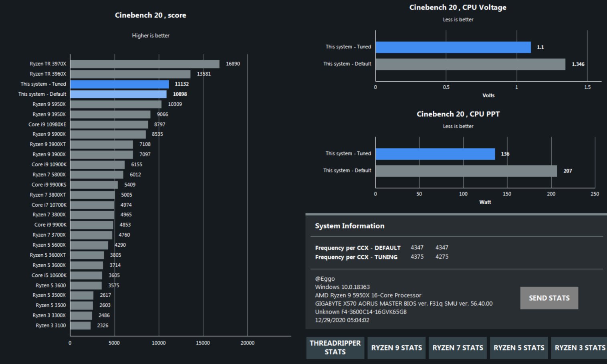The width and height of the screenshot is (607, 364).
Task: Click the Ryzen TR 3960X score bar
Action: pyautogui.click(x=130, y=74)
